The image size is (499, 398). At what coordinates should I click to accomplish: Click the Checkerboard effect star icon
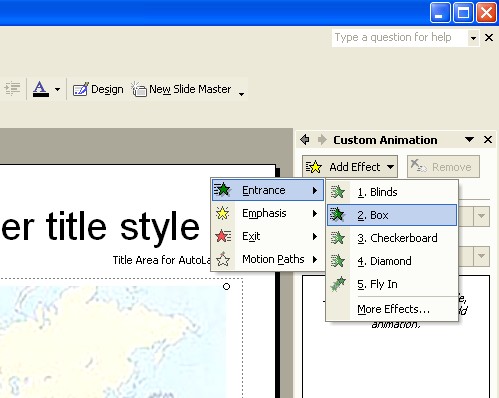click(x=338, y=238)
